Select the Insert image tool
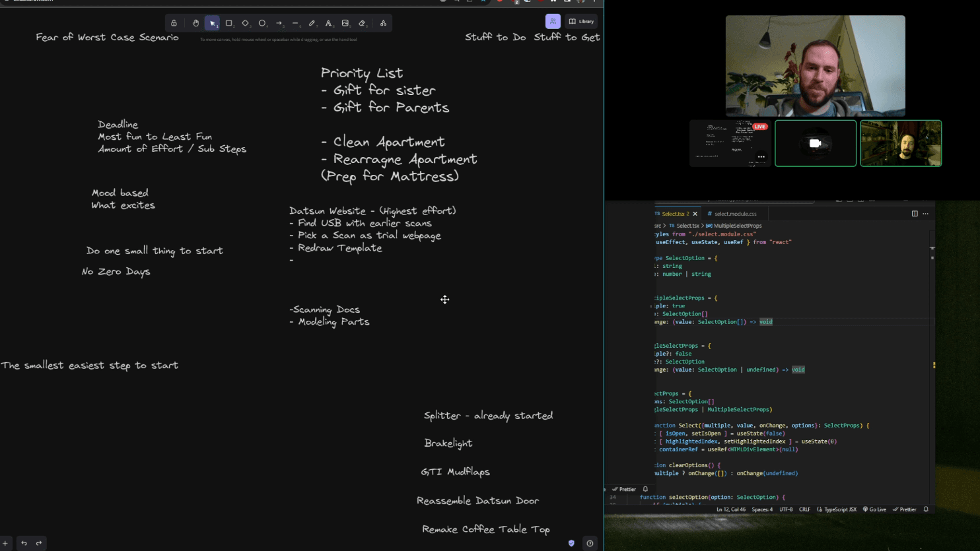Viewport: 980px width, 551px height. tap(345, 23)
